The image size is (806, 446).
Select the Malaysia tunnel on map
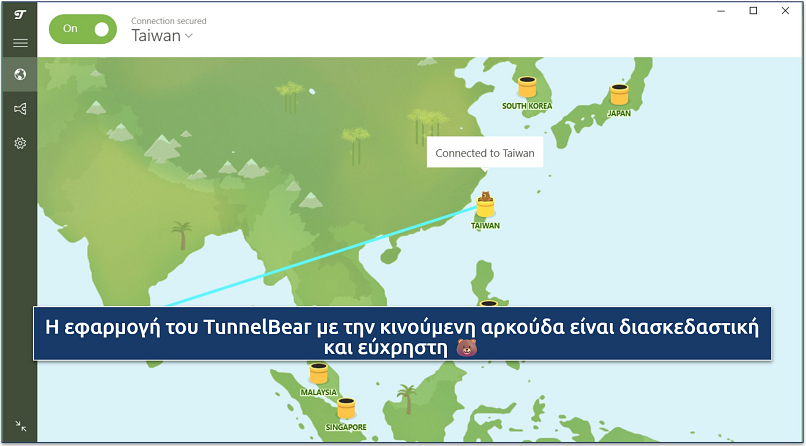319,374
